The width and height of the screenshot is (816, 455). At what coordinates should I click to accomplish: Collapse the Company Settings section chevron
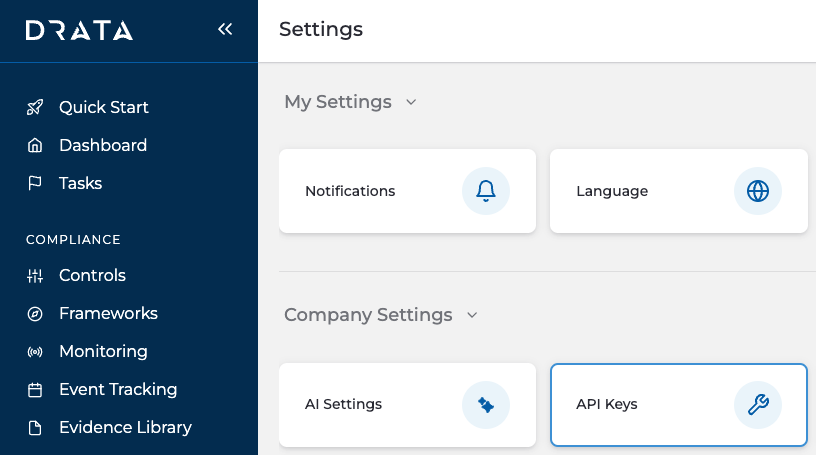[x=472, y=315]
